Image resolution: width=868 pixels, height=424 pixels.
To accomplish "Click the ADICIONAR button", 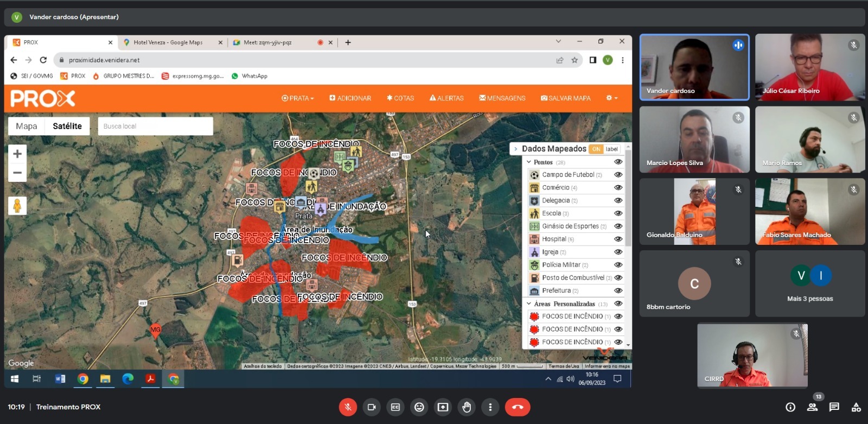I will pyautogui.click(x=350, y=98).
